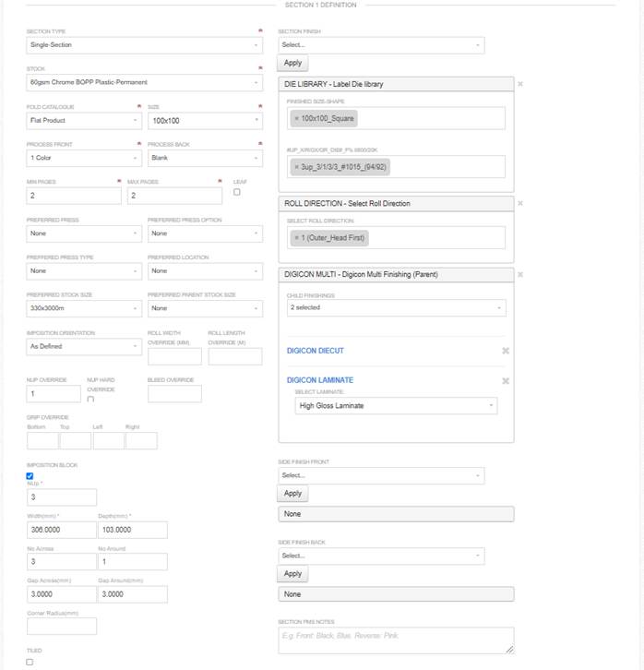Click the Corner Radius field
644x670 pixels.
click(62, 627)
